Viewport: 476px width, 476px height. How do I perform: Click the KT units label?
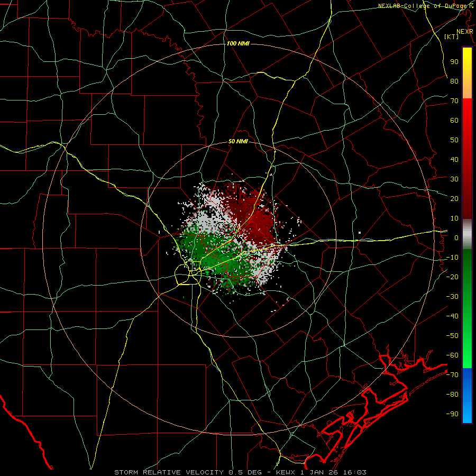click(x=452, y=36)
